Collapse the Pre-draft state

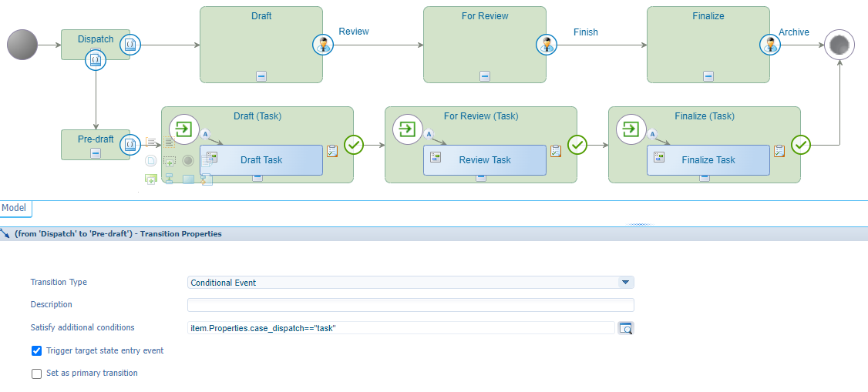[96, 153]
